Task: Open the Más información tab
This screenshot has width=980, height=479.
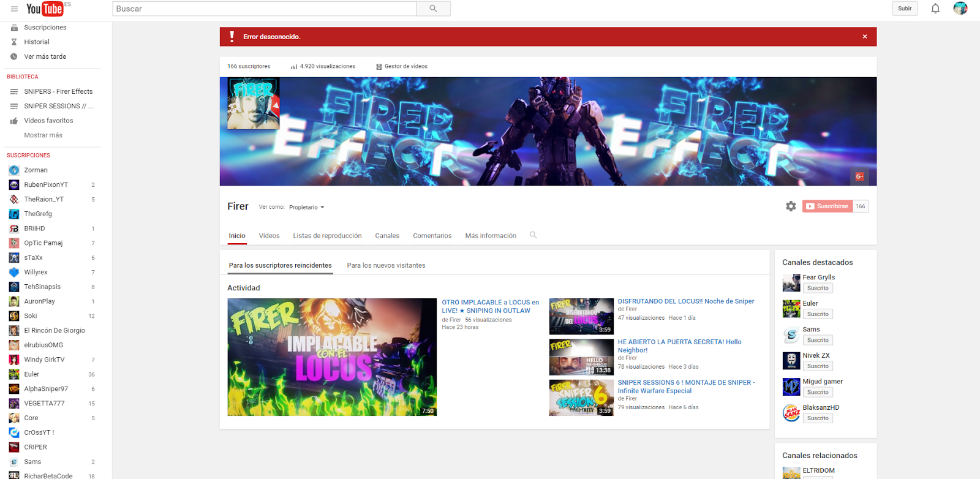Action: pos(491,236)
